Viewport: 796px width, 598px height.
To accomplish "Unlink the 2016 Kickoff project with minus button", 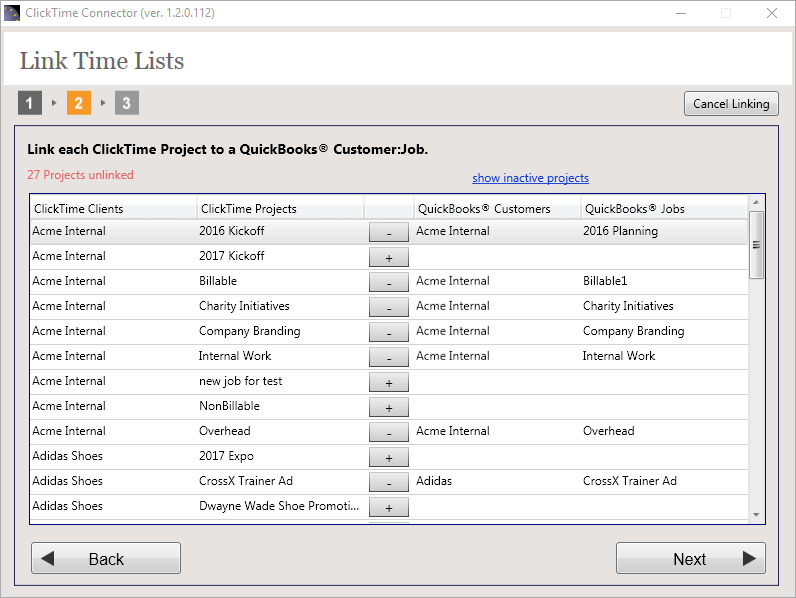I will pyautogui.click(x=388, y=232).
